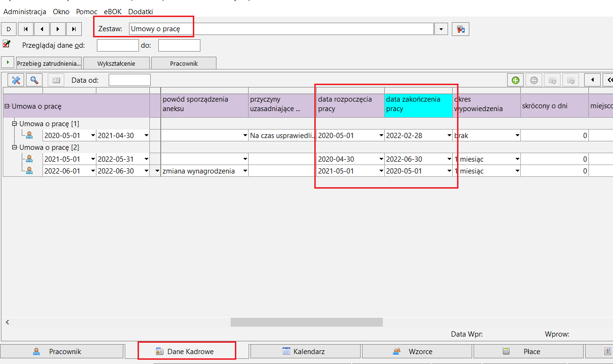This screenshot has width=613, height=364.
Task: Open dropdown for end date 2022-02-28
Action: coord(449,136)
